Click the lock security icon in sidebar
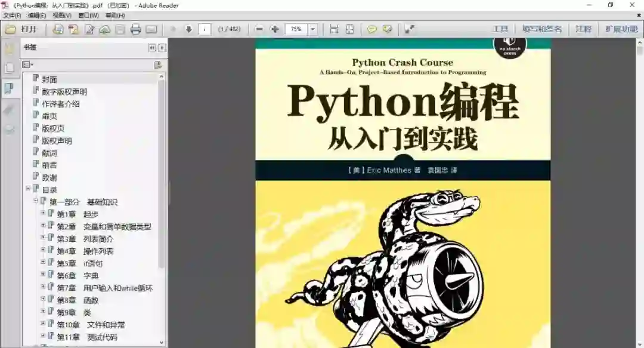 [10, 49]
